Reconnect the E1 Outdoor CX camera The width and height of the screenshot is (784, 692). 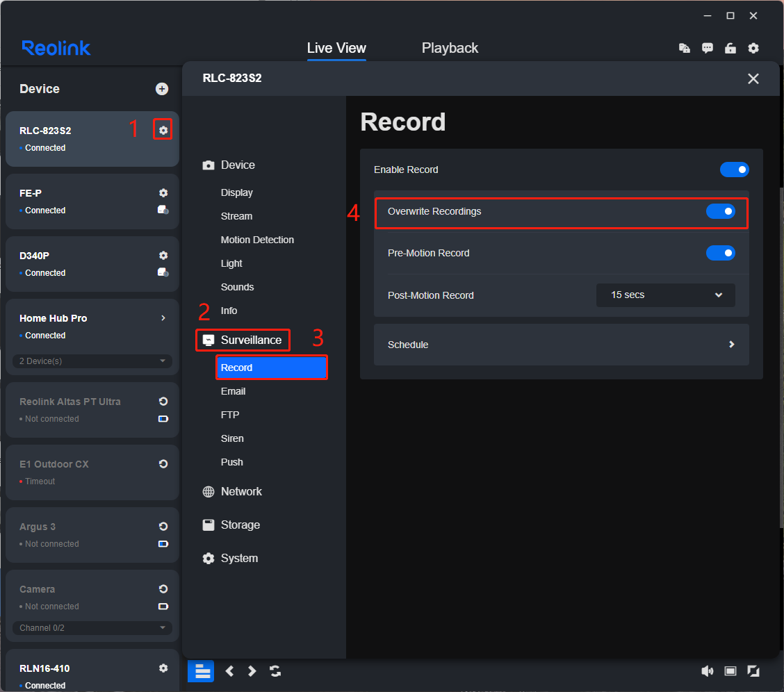tap(163, 463)
